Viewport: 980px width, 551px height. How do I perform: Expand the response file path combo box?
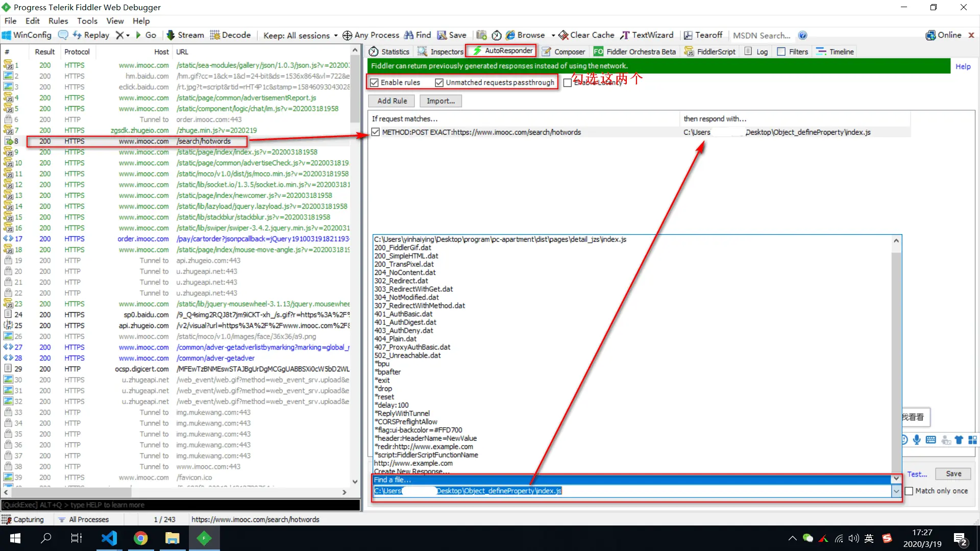pyautogui.click(x=896, y=491)
